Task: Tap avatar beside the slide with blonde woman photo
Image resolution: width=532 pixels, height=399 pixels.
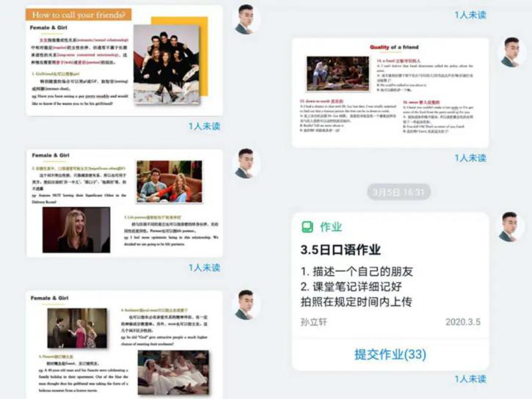Action: [246, 164]
